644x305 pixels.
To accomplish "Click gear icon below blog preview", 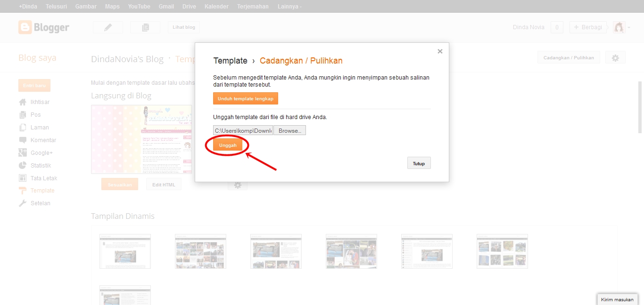I will coord(238,185).
